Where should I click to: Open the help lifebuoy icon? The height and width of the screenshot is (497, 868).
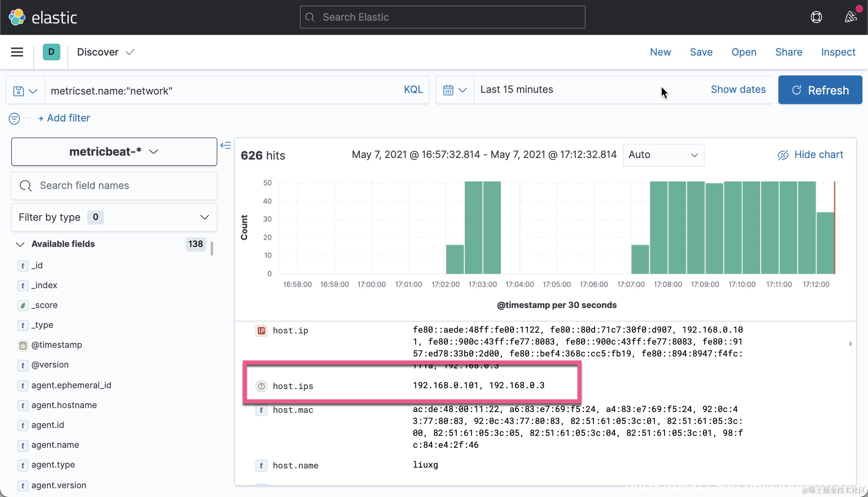tap(816, 17)
